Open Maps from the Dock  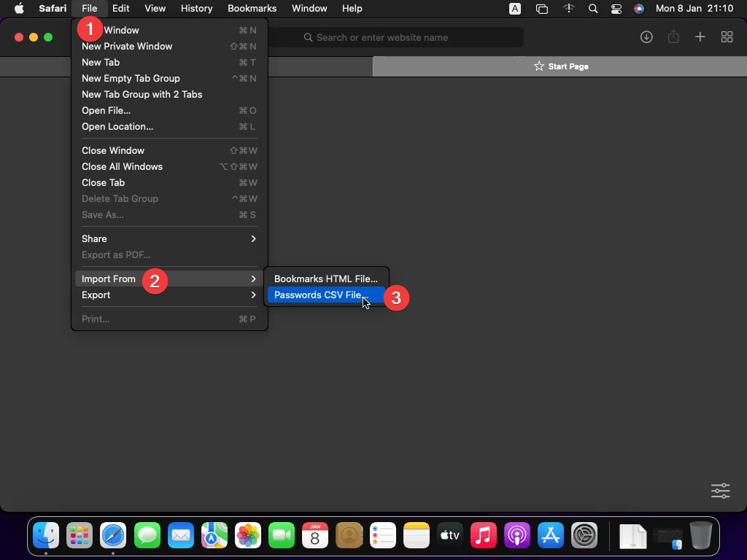[x=214, y=534]
